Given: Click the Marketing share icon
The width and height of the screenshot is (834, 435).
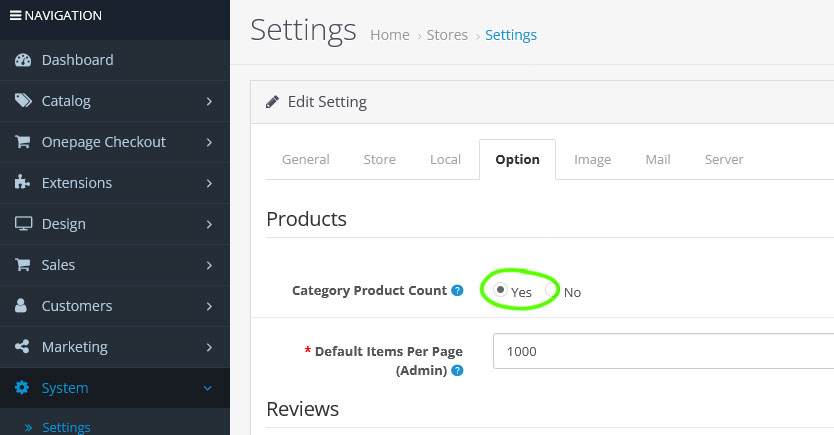Looking at the screenshot, I should click(23, 347).
